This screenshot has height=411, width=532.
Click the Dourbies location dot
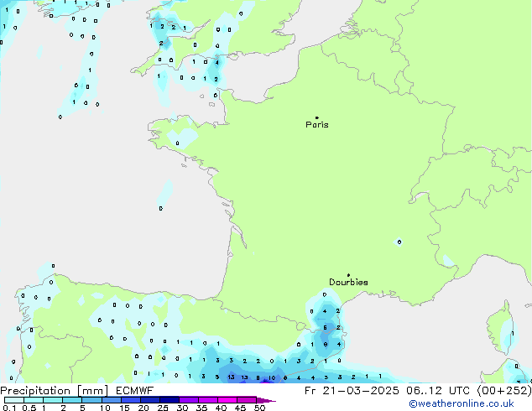348,275
